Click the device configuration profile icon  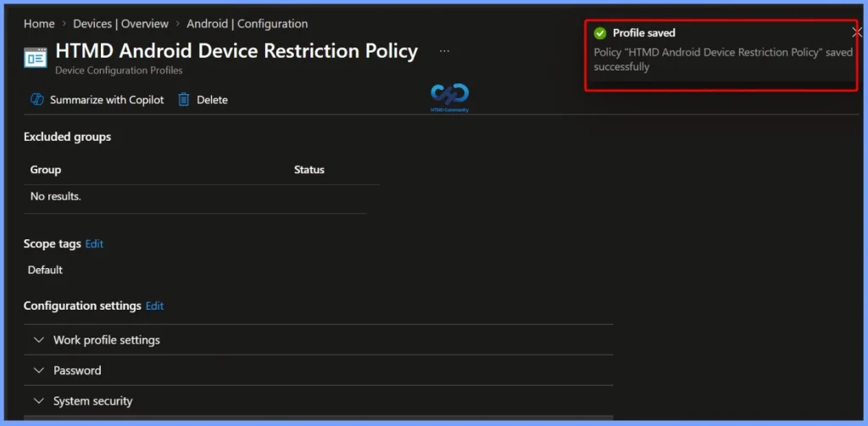click(x=36, y=58)
